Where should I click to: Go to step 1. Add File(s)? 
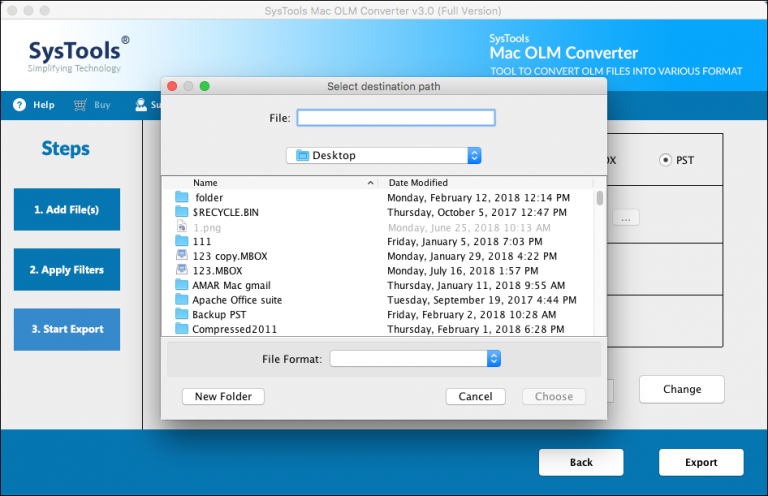coord(67,210)
